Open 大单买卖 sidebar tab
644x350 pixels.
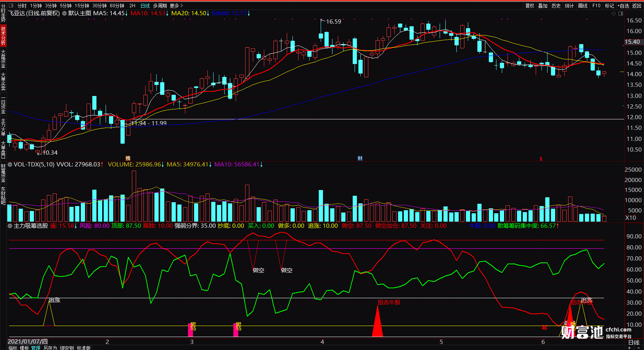tap(3, 81)
